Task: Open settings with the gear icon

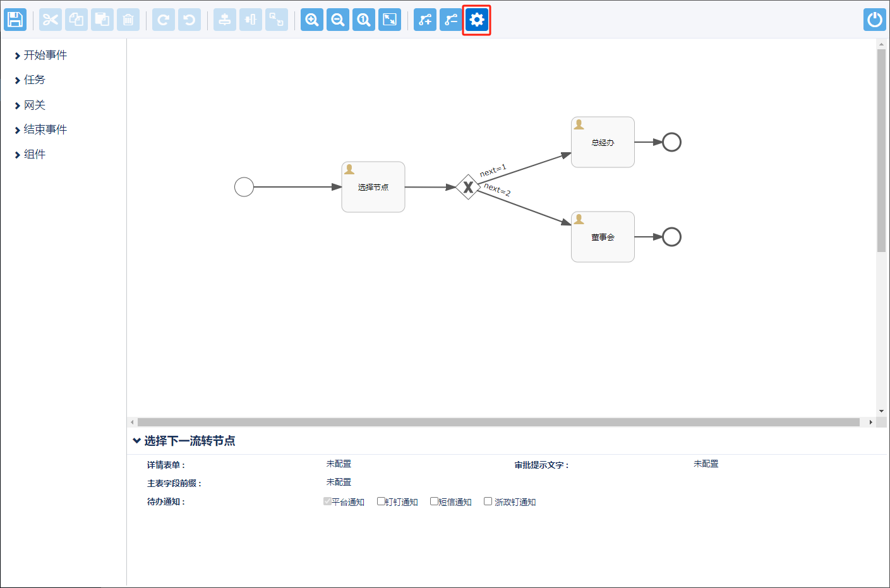Action: [x=477, y=20]
